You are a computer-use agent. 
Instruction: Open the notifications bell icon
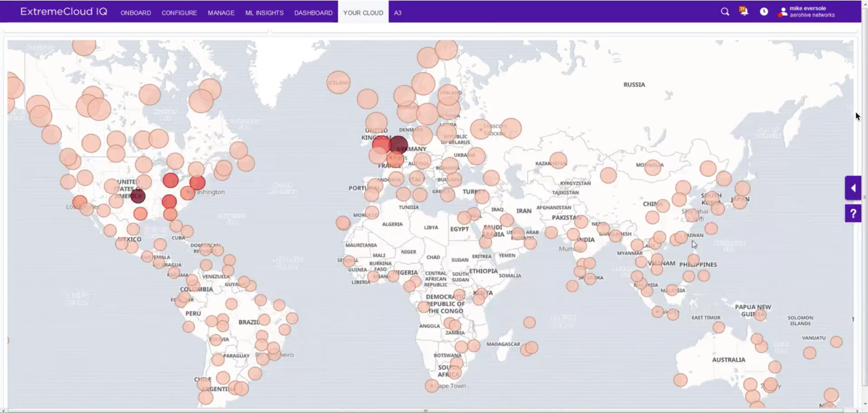[744, 11]
